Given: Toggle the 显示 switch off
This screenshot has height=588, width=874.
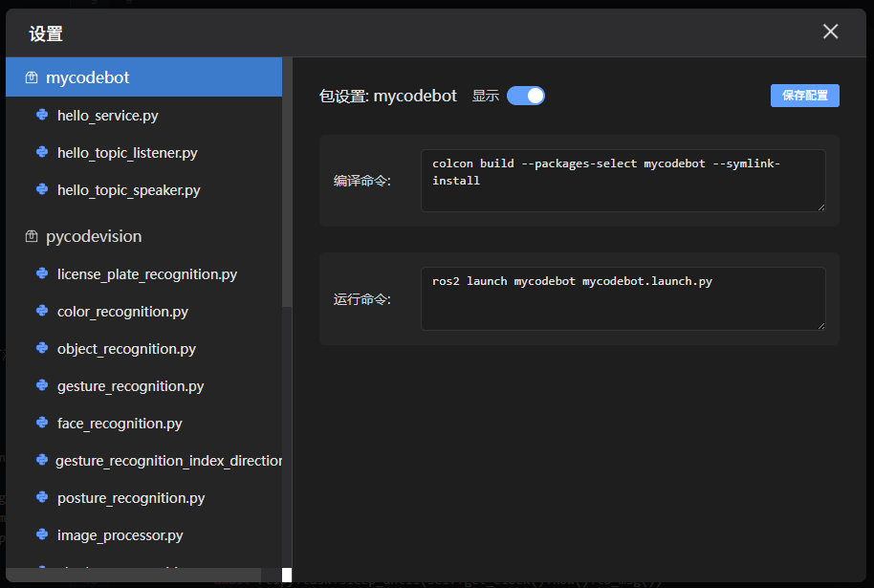Looking at the screenshot, I should [x=526, y=96].
